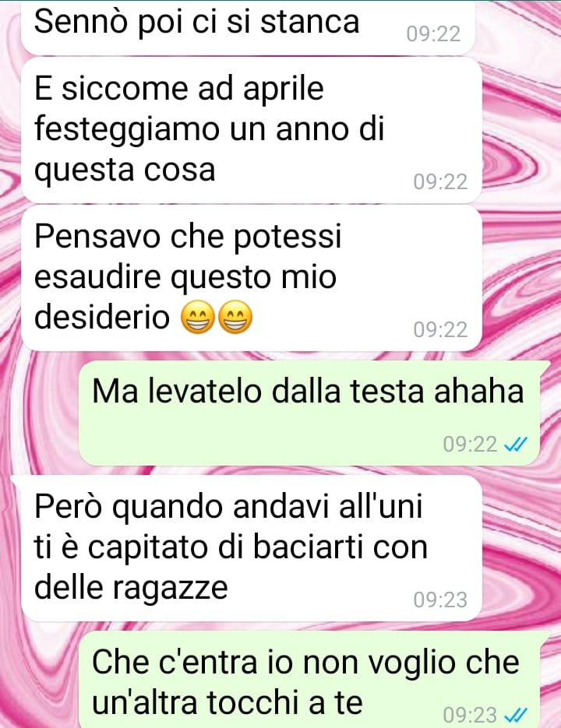Tap the 'Sennò poi ci si stanca' message

(x=248, y=26)
